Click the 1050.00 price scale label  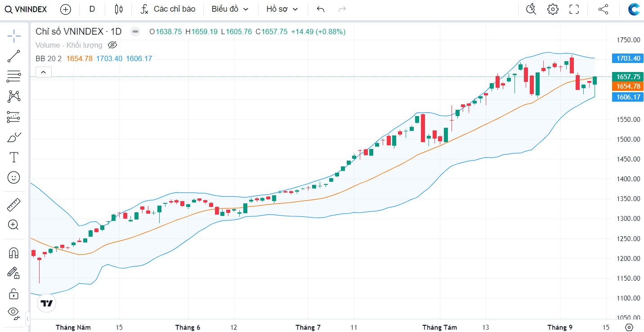628,318
